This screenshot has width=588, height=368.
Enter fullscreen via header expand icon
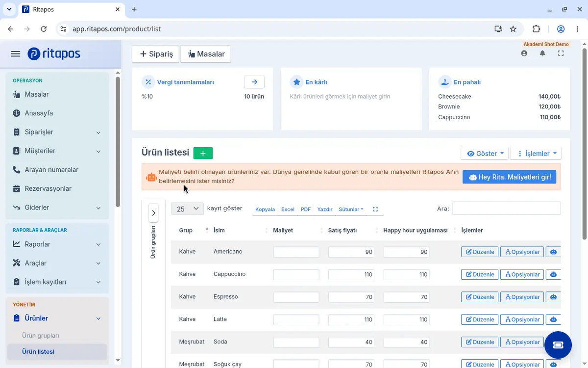(561, 53)
